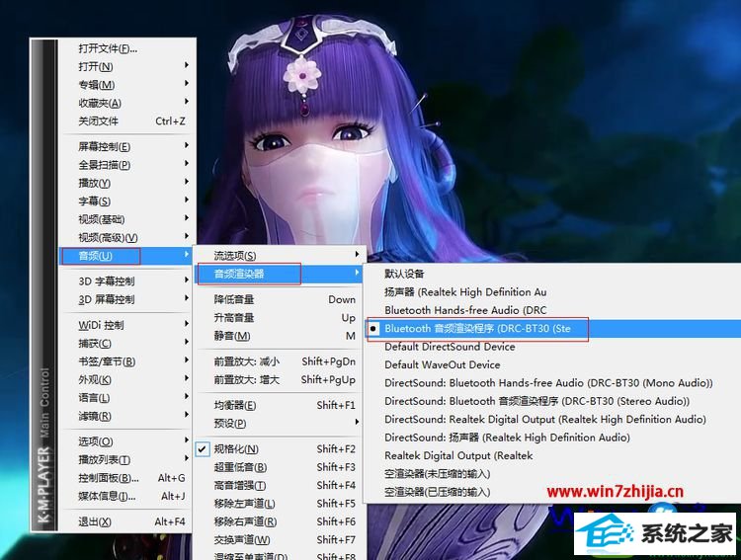Viewport: 741px width, 560px height.
Task: Select 媒体信息(I)... Alt+J item
Action: click(x=126, y=496)
